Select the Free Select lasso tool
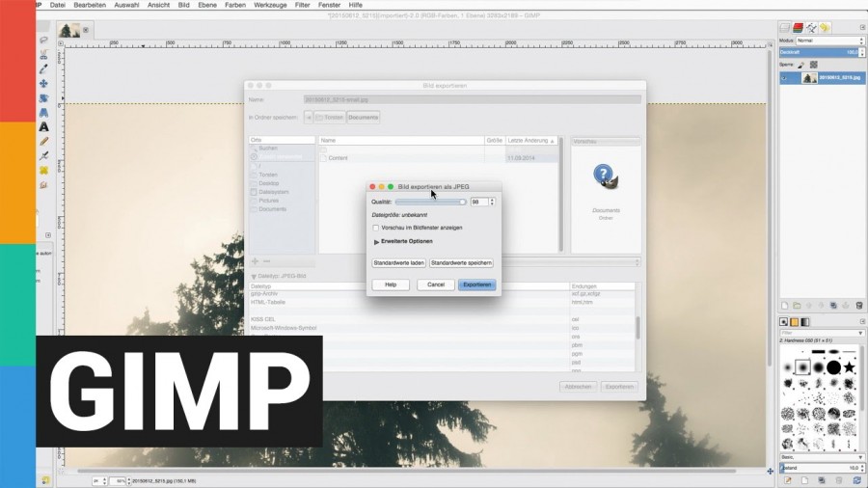 tap(43, 41)
